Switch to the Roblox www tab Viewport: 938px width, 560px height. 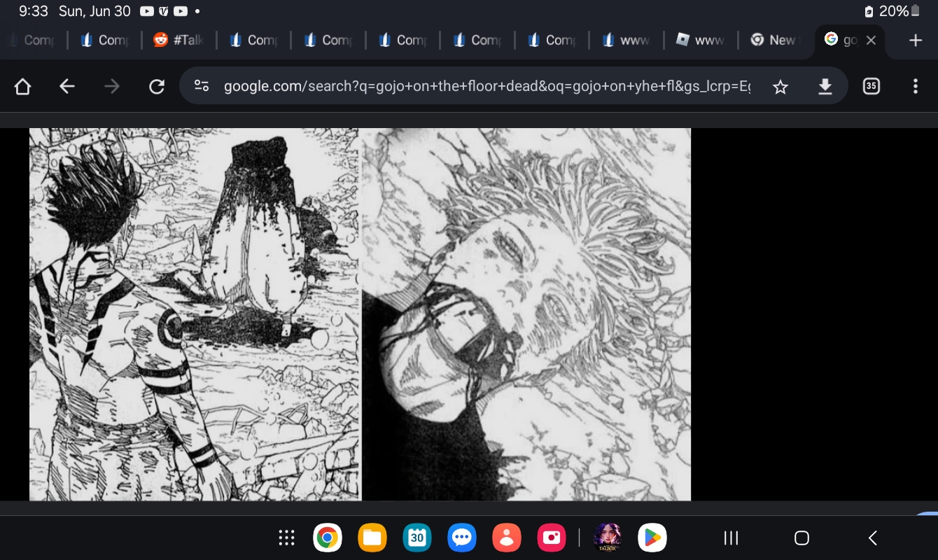tap(700, 41)
